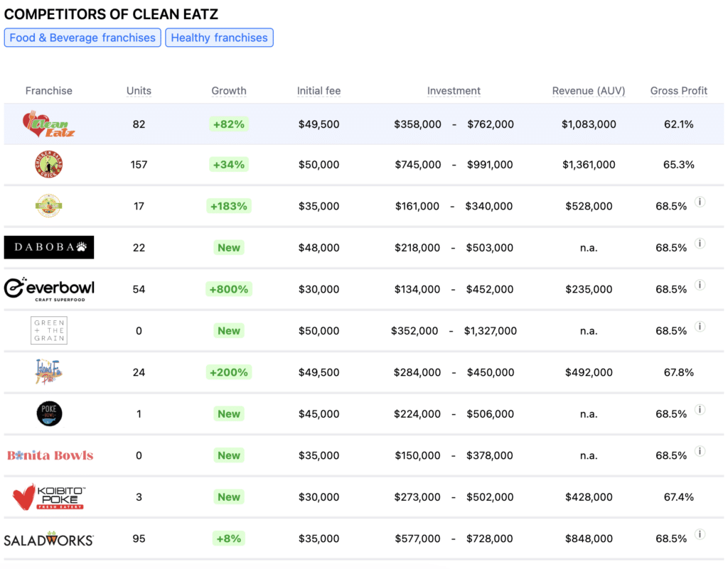The height and width of the screenshot is (569, 728).
Task: Click the $1,083,000 revenue value
Action: pos(589,124)
